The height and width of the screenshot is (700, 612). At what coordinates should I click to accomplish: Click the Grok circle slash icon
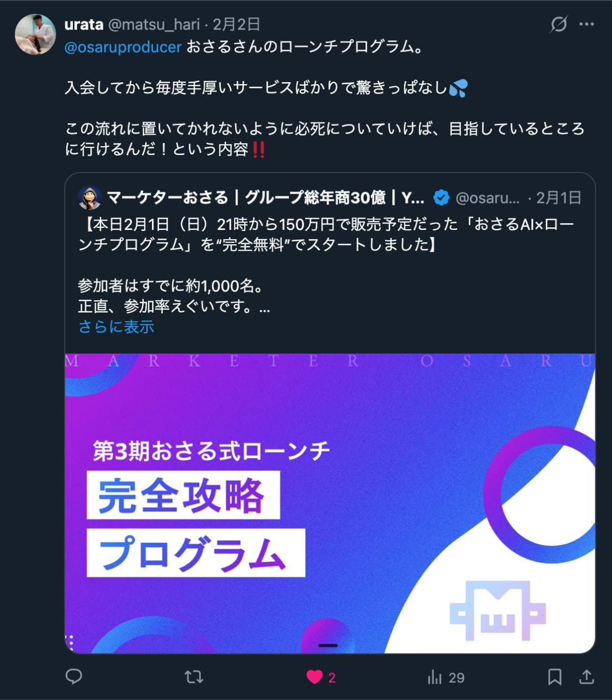click(559, 24)
